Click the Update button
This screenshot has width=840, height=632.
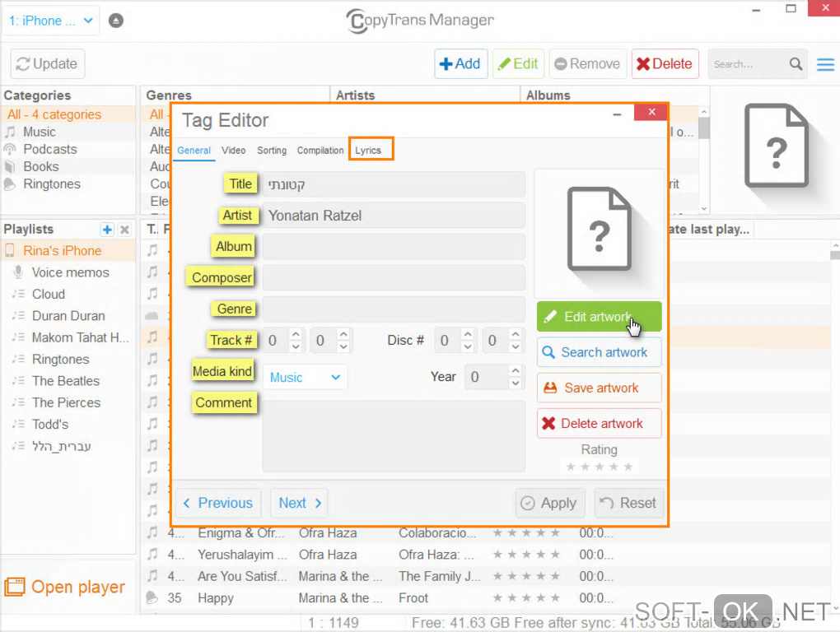click(47, 63)
